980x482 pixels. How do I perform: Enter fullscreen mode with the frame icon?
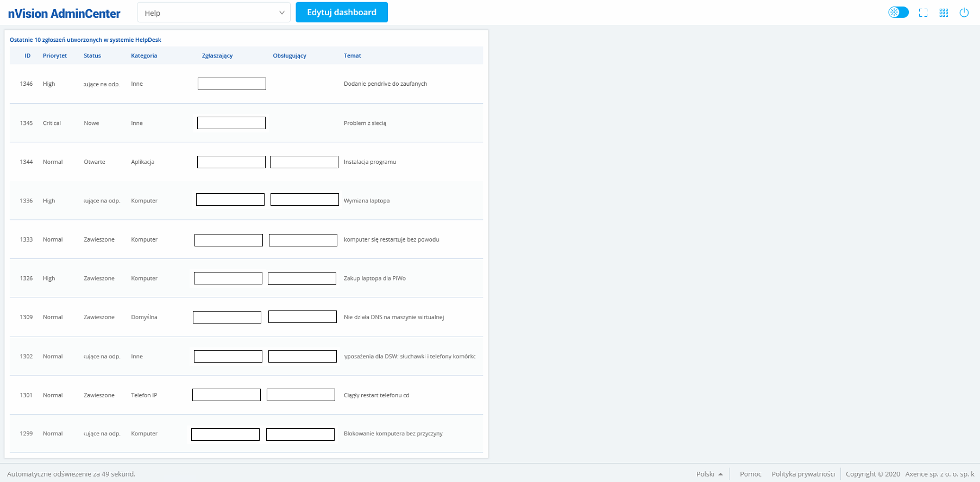tap(923, 12)
